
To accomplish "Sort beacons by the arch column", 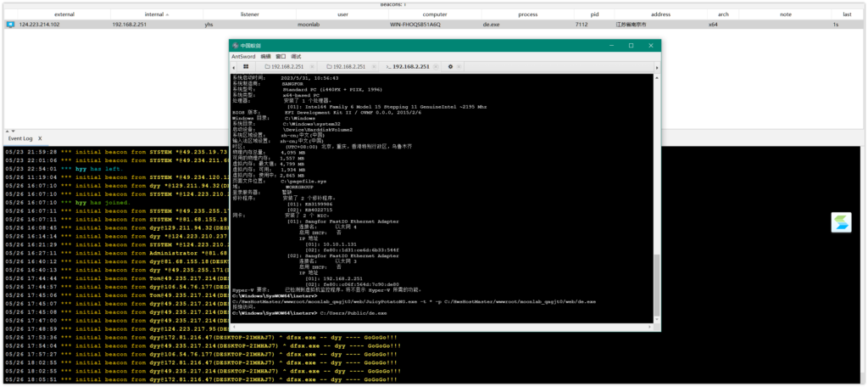I will (x=723, y=14).
